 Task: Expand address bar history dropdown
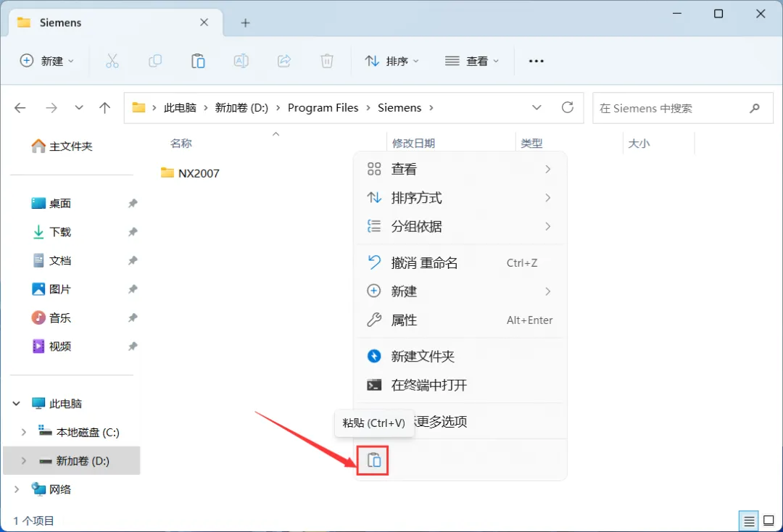coord(536,108)
